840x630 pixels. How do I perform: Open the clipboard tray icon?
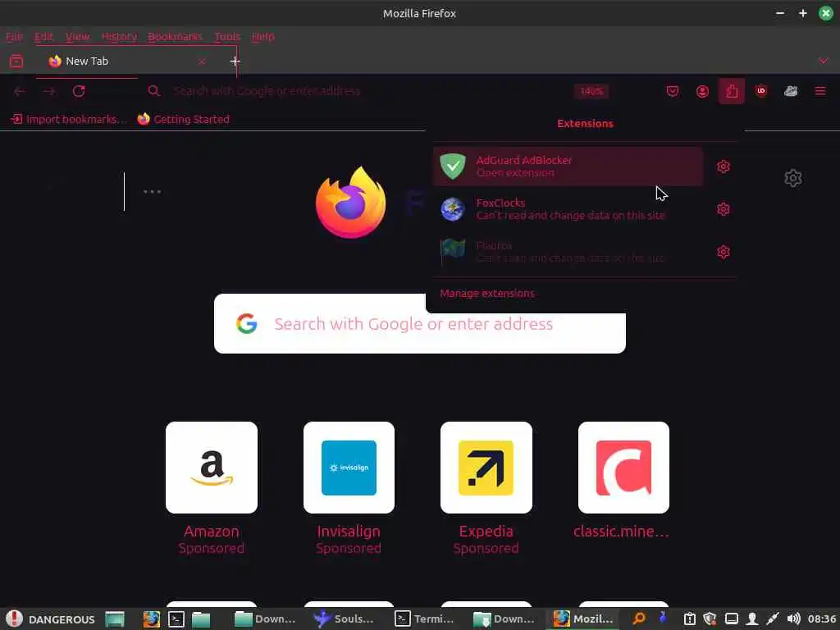click(x=689, y=619)
